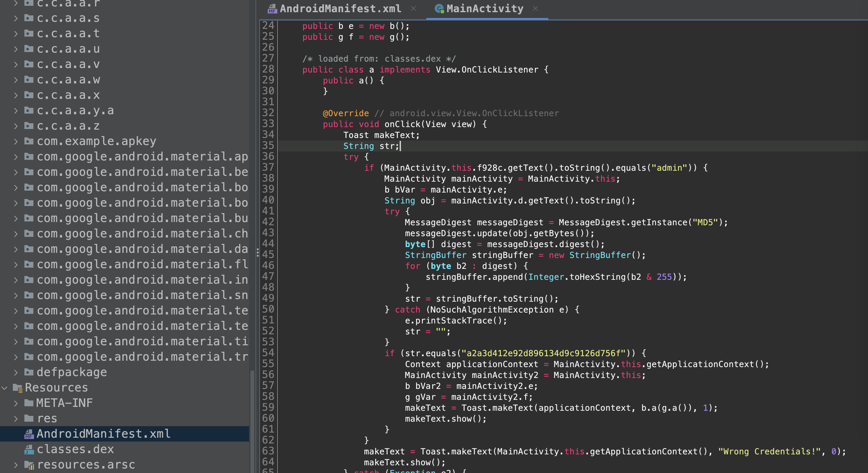Expand the resources.arsc node
This screenshot has width=868, height=473.
click(16, 465)
